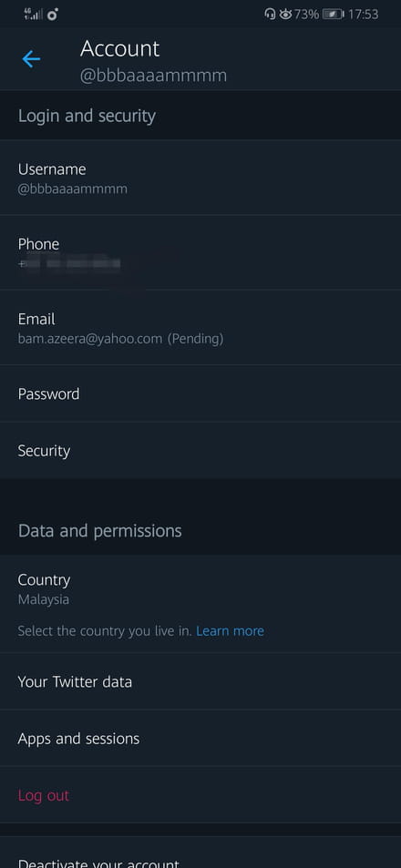The height and width of the screenshot is (868, 401).
Task: Open Apps and sessions
Action: (200, 739)
